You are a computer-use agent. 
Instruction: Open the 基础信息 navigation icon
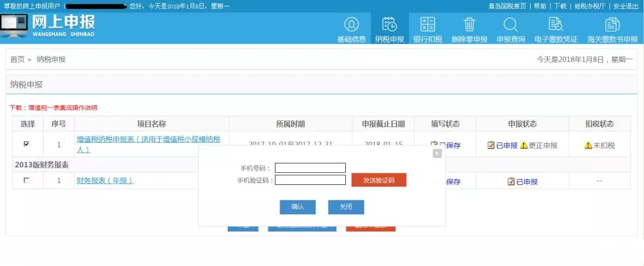point(352,29)
